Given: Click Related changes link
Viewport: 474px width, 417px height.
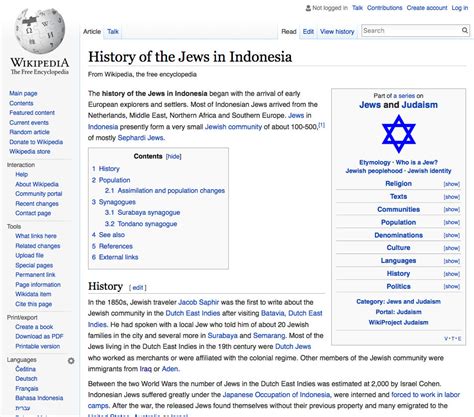Looking at the screenshot, I should (38, 246).
